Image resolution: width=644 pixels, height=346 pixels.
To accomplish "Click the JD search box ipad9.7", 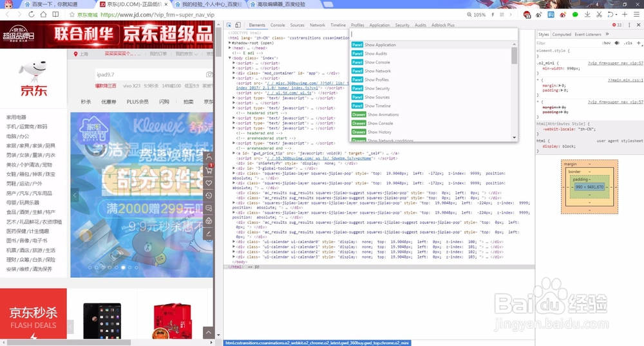I will (150, 74).
